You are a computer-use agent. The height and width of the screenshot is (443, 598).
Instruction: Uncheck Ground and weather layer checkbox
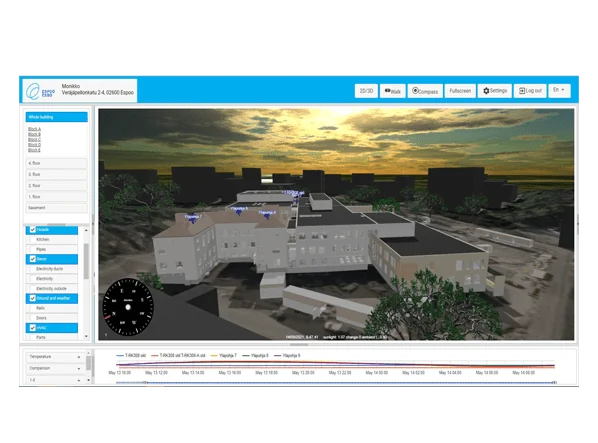(33, 299)
